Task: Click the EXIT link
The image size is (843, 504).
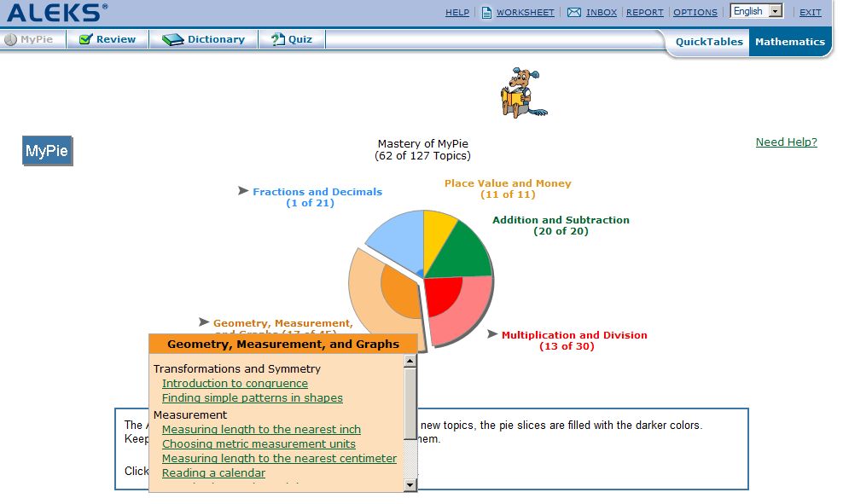Action: click(811, 12)
